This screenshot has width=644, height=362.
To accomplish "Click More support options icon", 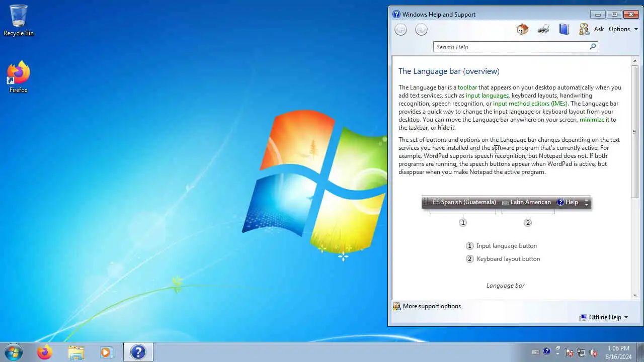I will tap(396, 306).
